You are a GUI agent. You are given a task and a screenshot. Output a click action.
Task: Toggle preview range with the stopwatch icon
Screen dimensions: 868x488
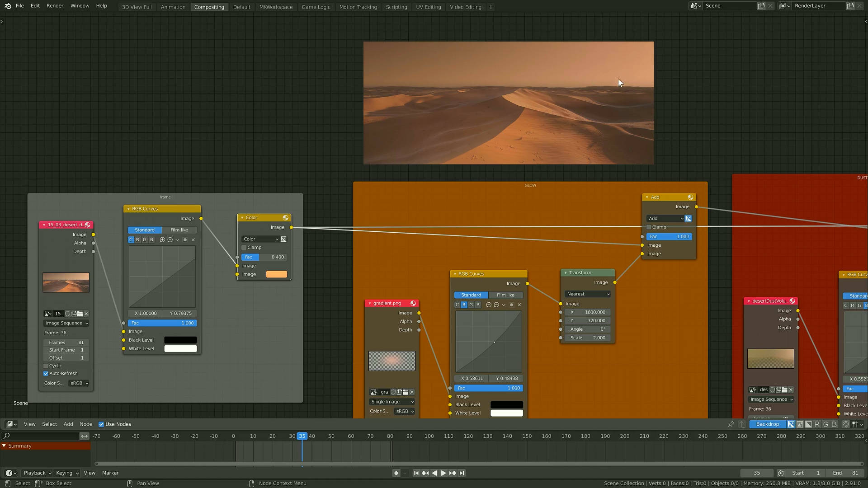(x=781, y=473)
